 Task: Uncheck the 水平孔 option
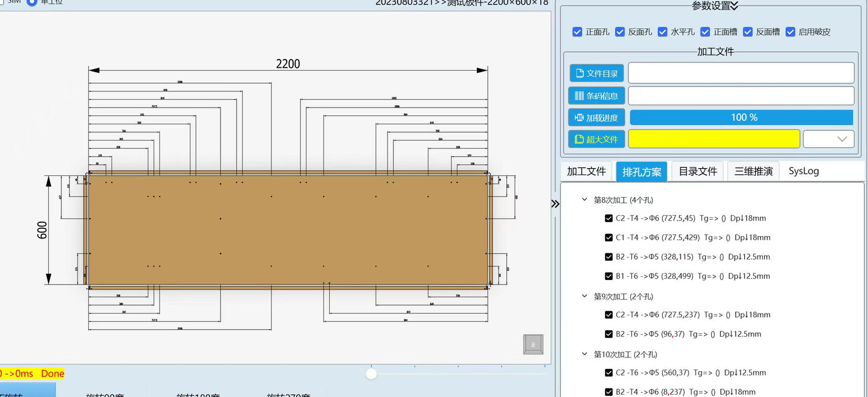point(663,32)
